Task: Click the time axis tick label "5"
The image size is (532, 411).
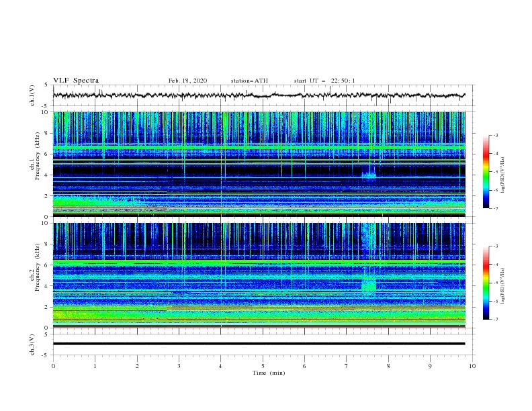Action: coord(263,366)
